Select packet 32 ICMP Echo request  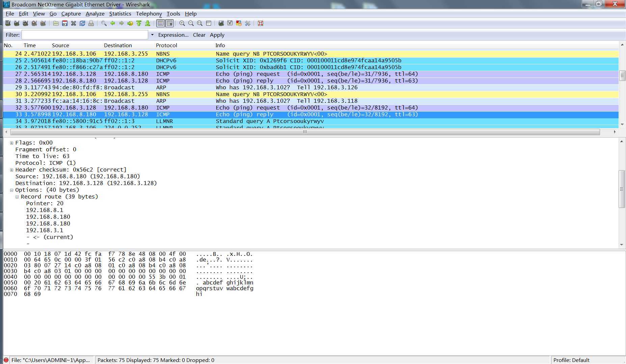[x=311, y=108]
